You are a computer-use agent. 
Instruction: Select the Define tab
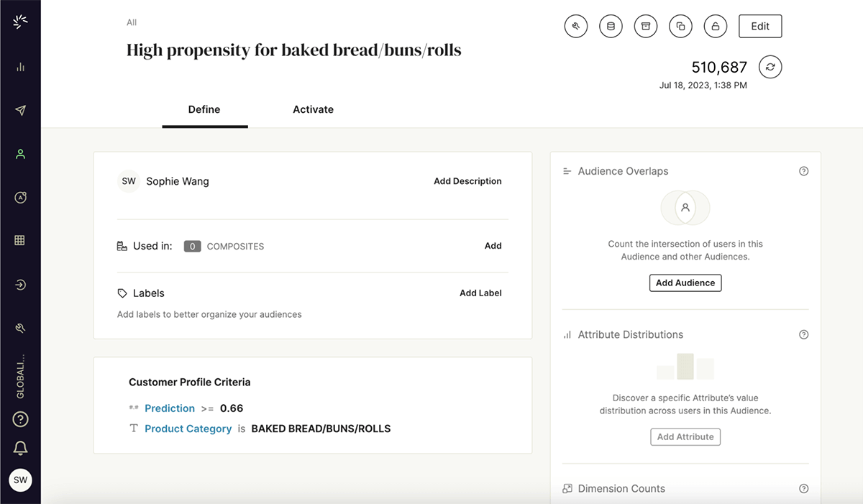point(204,110)
